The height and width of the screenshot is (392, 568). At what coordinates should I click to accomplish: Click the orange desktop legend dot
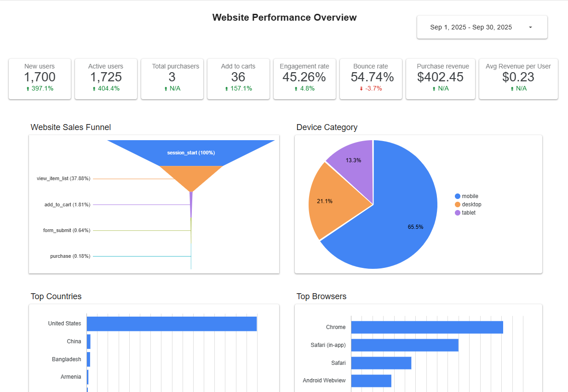point(458,205)
